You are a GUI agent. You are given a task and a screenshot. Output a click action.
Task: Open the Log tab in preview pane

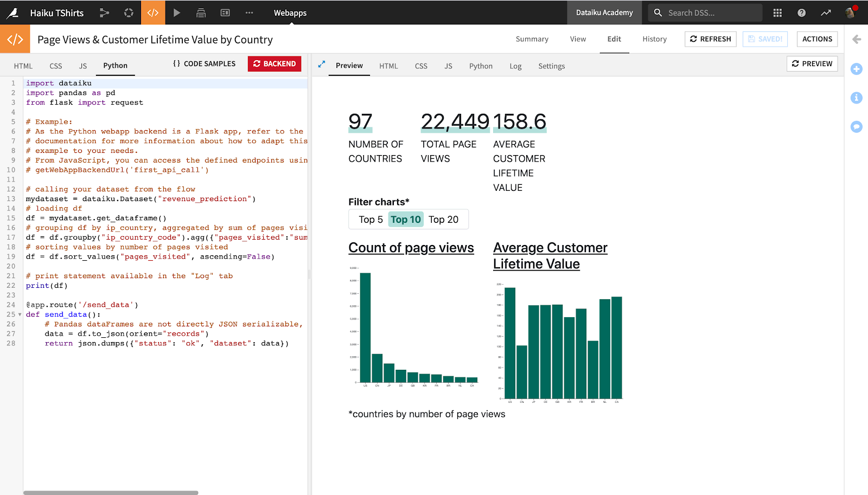515,66
